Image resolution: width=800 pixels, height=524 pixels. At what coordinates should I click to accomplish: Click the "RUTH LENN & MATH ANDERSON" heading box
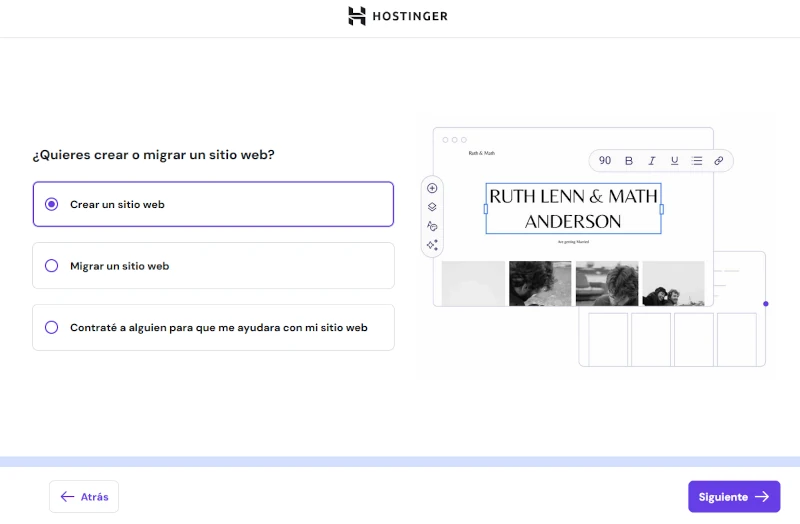coord(573,208)
